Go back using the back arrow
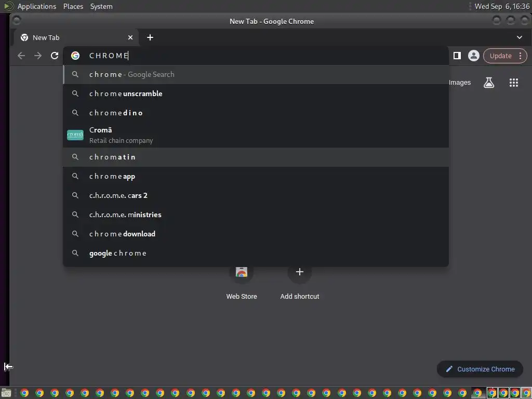 click(x=21, y=56)
